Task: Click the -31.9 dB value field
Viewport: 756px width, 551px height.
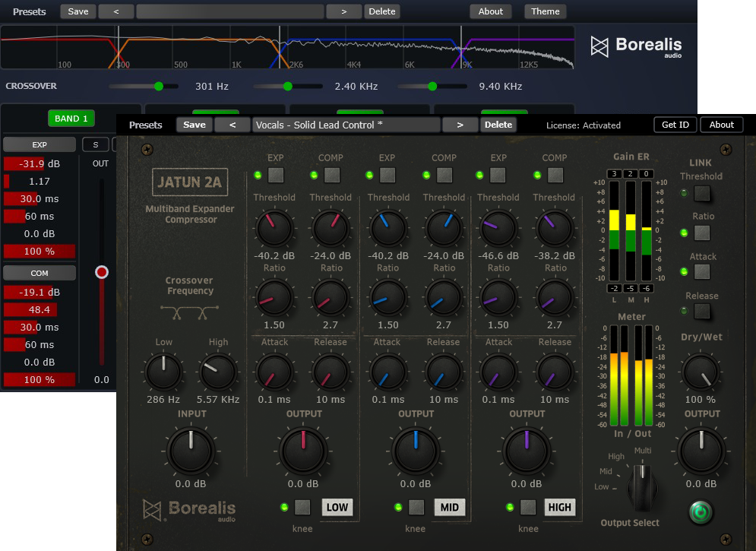Action: coord(40,164)
